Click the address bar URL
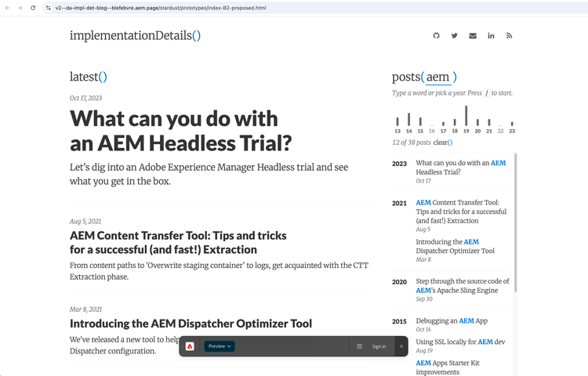Screen dimensions: 588x376 click(x=161, y=8)
